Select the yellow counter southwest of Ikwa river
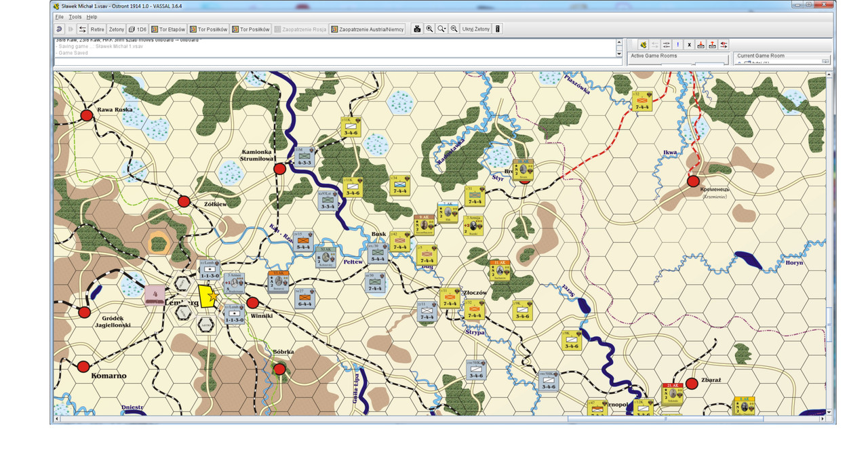The height and width of the screenshot is (461, 868). 641,102
